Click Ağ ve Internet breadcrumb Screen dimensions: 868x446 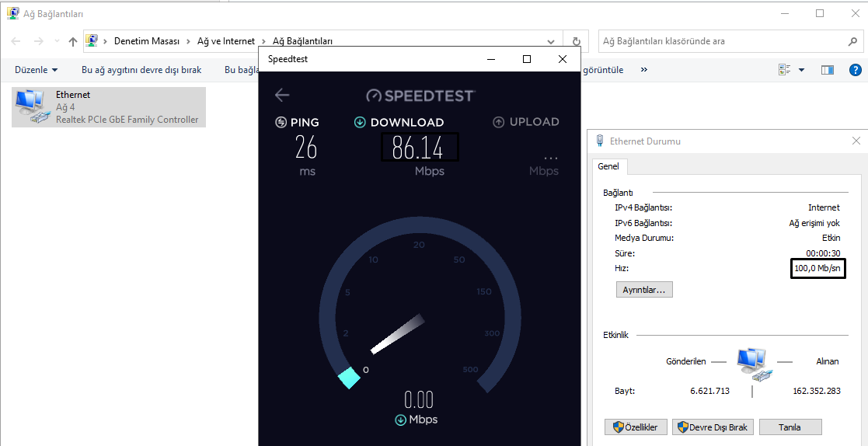click(x=226, y=41)
